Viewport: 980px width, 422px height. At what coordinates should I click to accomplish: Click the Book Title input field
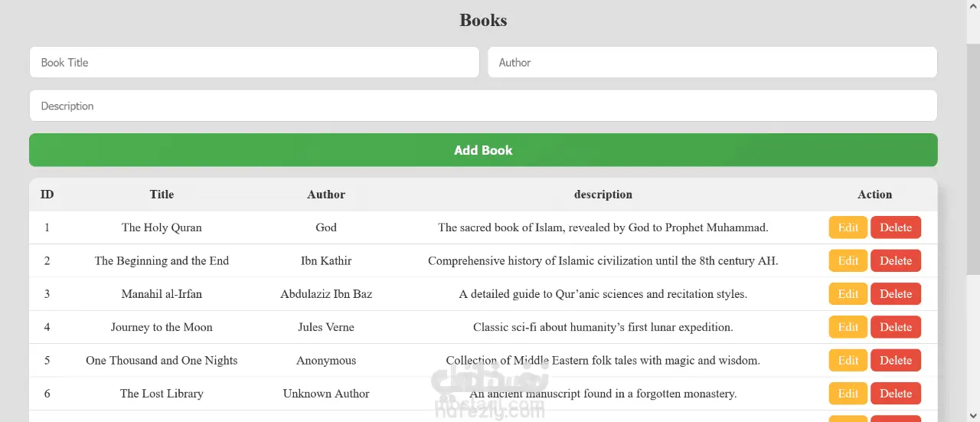[x=254, y=63]
